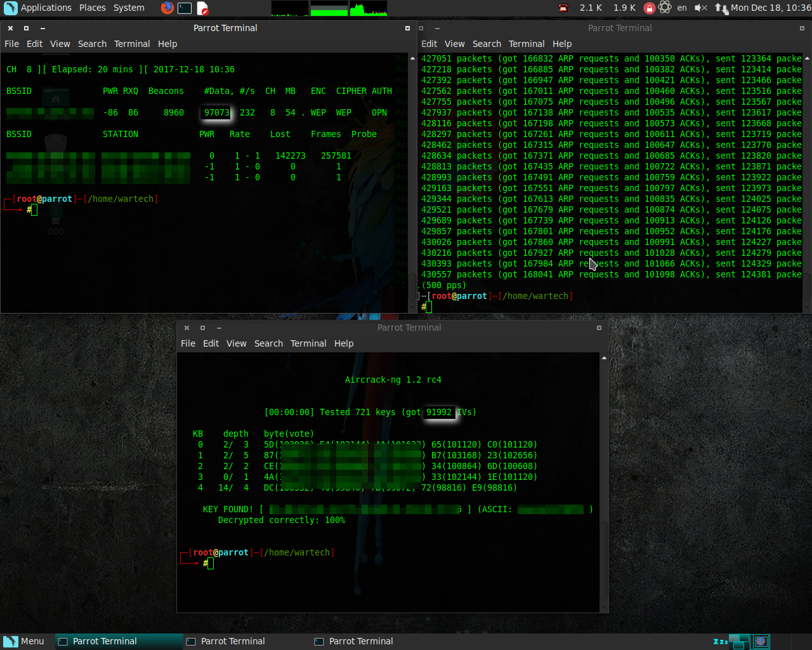The width and height of the screenshot is (812, 650).
Task: Toggle the en keyboard layout indicator
Action: coord(682,8)
